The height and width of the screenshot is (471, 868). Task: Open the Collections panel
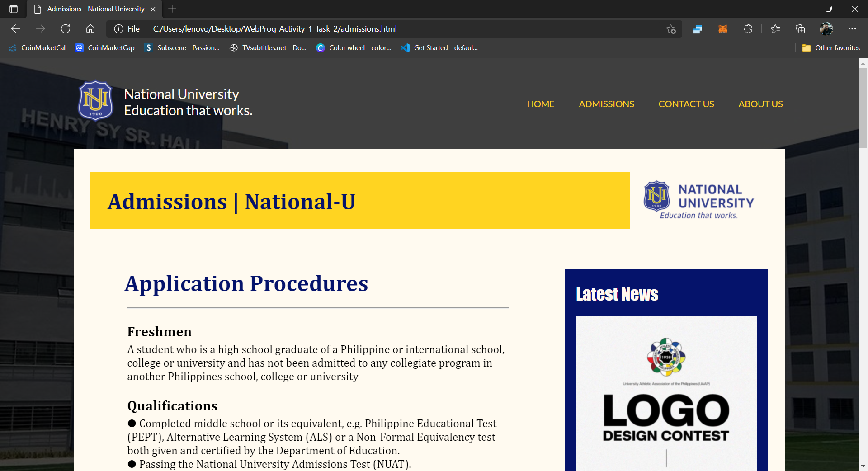pyautogui.click(x=800, y=28)
